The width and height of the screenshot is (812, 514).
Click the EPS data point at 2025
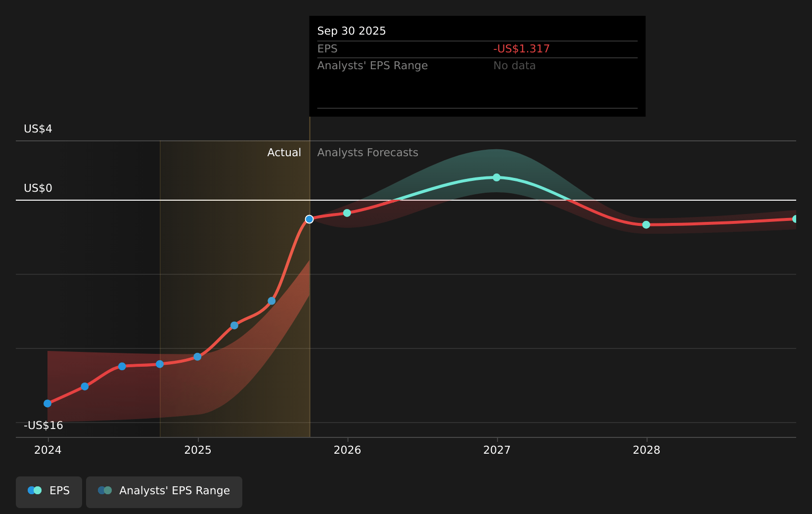pyautogui.click(x=197, y=357)
